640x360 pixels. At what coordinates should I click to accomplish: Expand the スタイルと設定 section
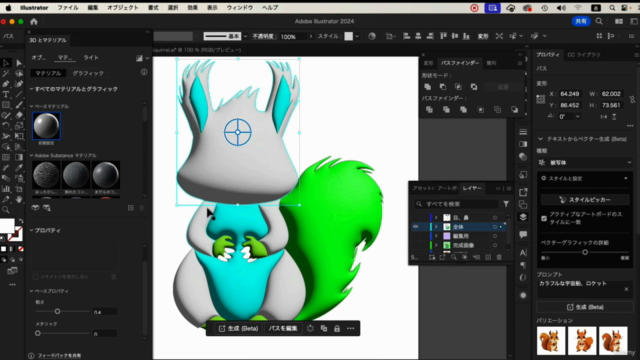(x=625, y=178)
